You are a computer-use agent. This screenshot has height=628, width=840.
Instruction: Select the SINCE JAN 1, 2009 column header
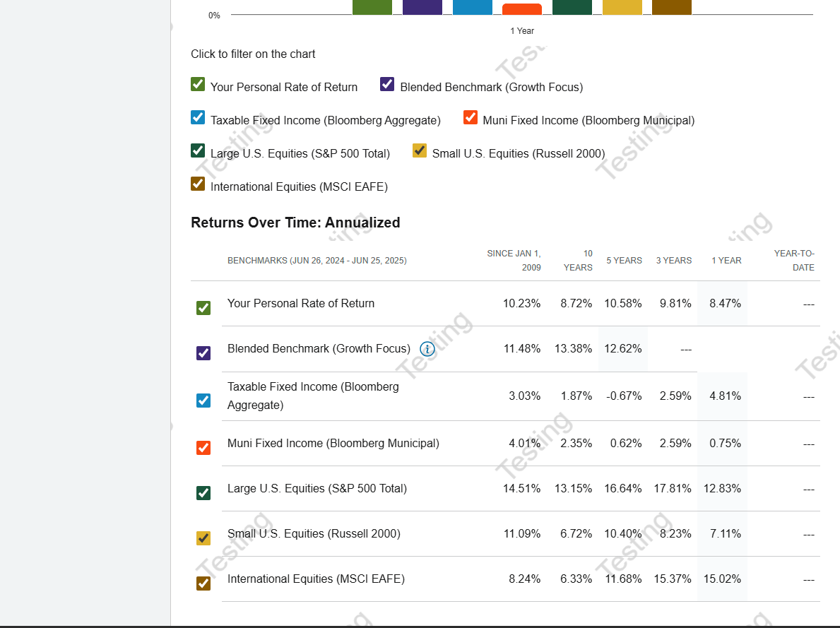point(514,261)
